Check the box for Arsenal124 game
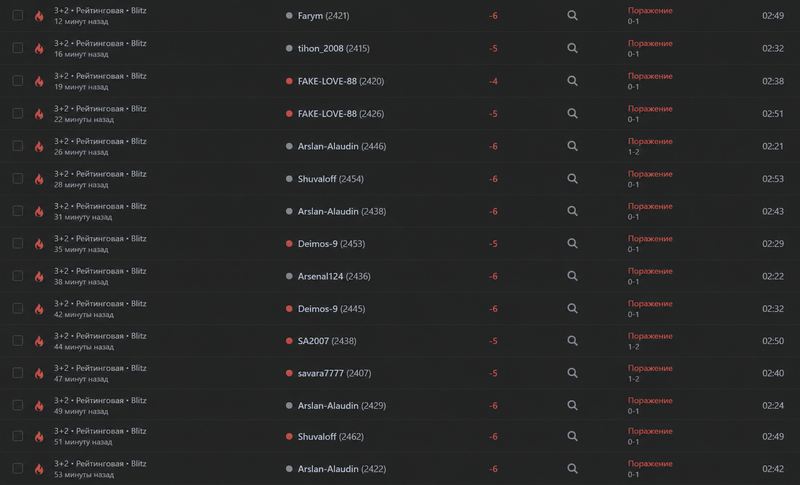 tap(18, 275)
